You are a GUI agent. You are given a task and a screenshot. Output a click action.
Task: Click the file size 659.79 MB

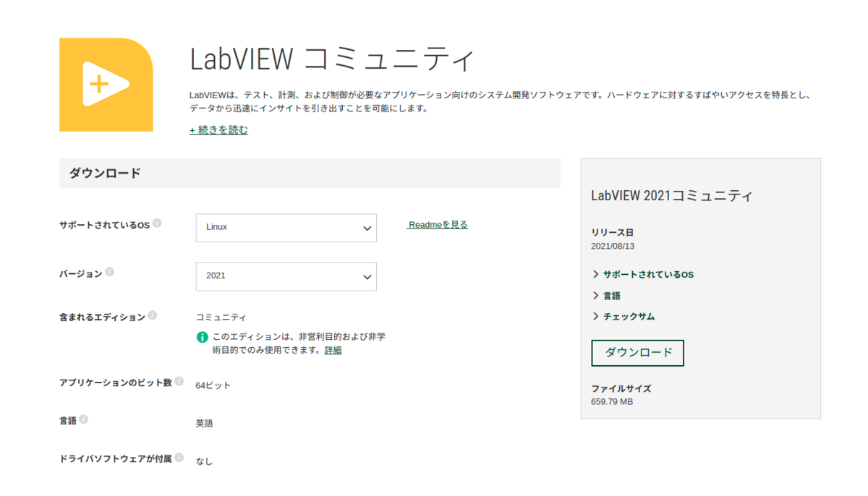[612, 401]
